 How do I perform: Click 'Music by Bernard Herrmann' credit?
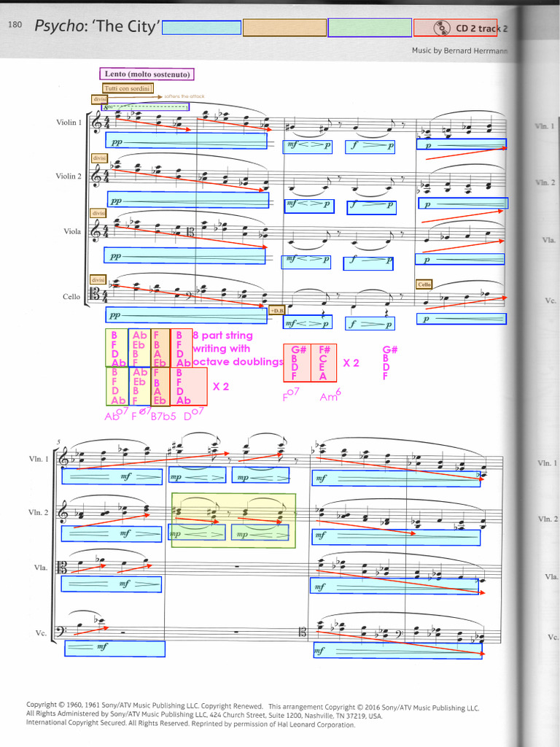tap(459, 50)
